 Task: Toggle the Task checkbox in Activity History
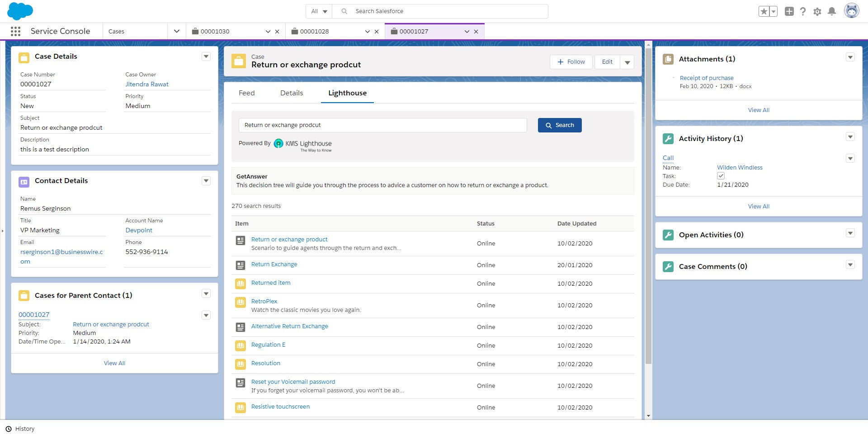721,176
